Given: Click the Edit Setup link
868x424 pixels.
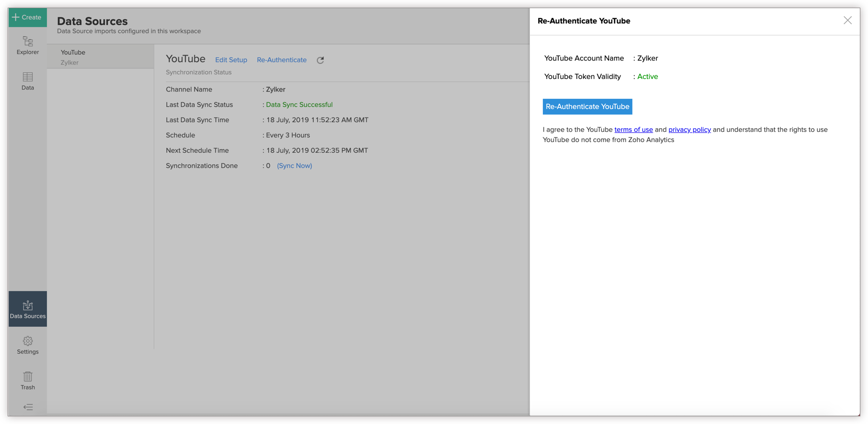Looking at the screenshot, I should click(231, 60).
